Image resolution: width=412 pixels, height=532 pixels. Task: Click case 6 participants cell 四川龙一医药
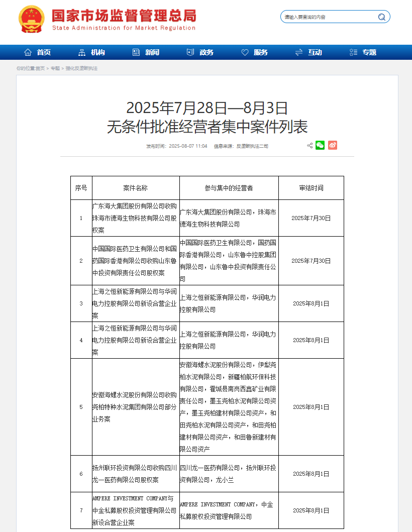pyautogui.click(x=228, y=474)
